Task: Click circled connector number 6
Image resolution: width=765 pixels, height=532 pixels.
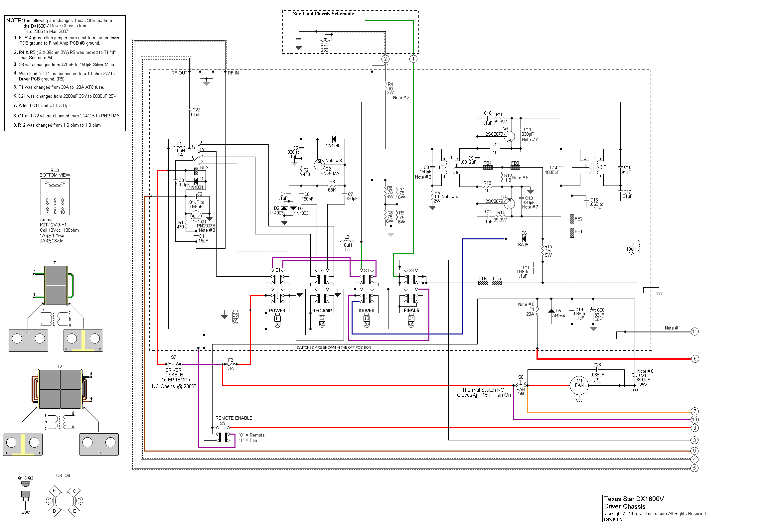Action: click(x=695, y=359)
